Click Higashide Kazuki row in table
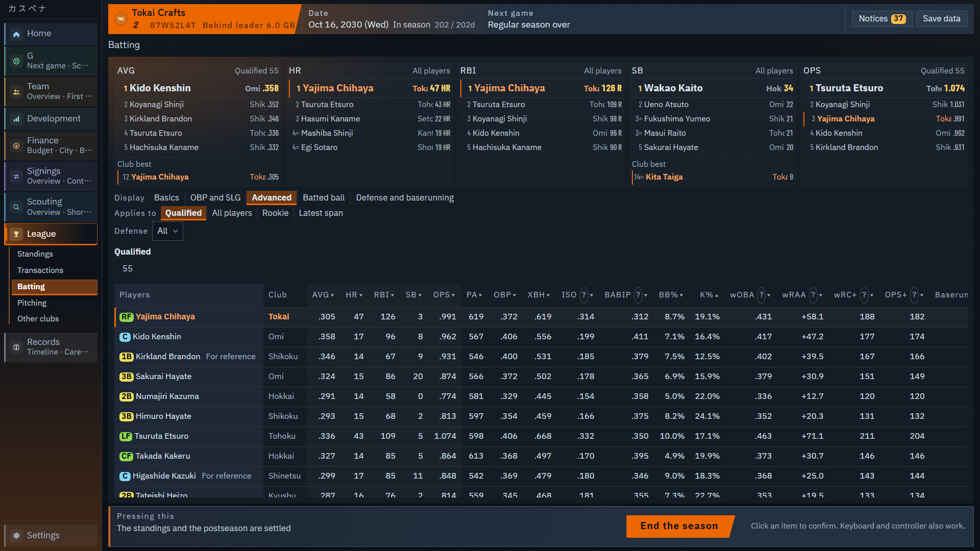Image resolution: width=980 pixels, height=551 pixels. point(541,476)
